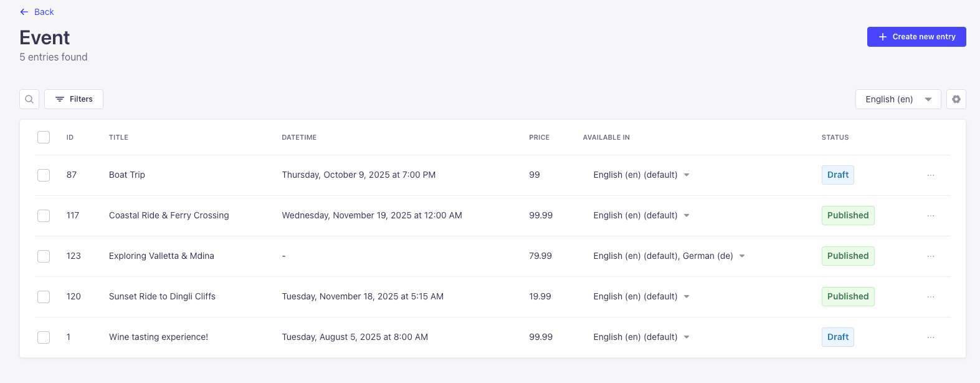Image resolution: width=980 pixels, height=383 pixels.
Task: Tick the checkbox for entry 123
Action: coord(44,256)
